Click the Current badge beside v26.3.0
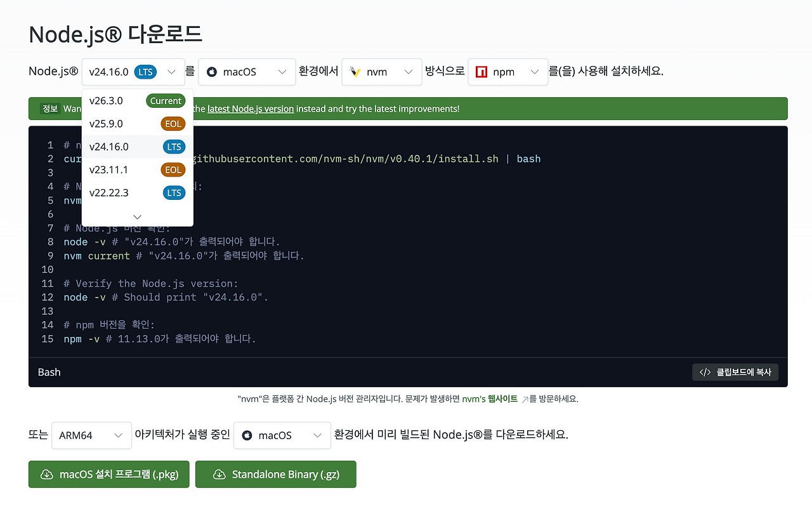Screen dimensions: 812x507 [x=166, y=101]
